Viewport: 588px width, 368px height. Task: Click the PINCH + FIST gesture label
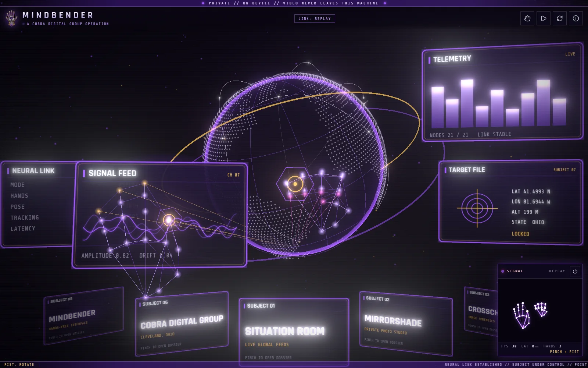click(x=564, y=352)
